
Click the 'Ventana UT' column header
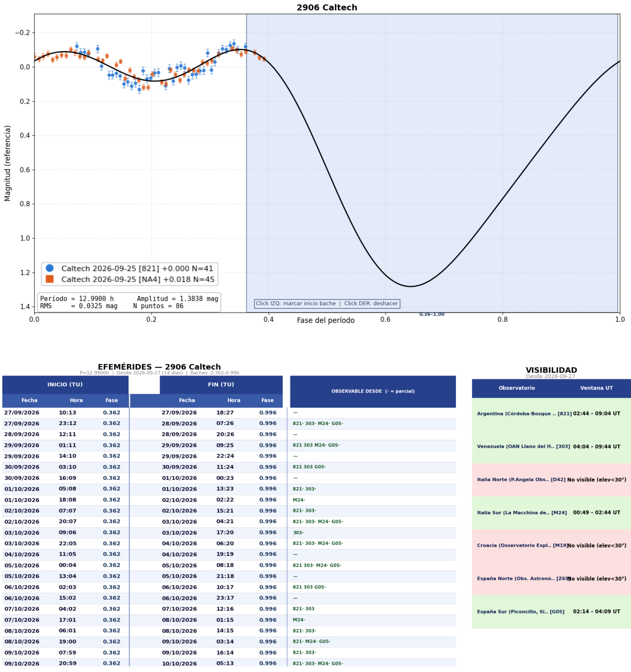pyautogui.click(x=597, y=388)
